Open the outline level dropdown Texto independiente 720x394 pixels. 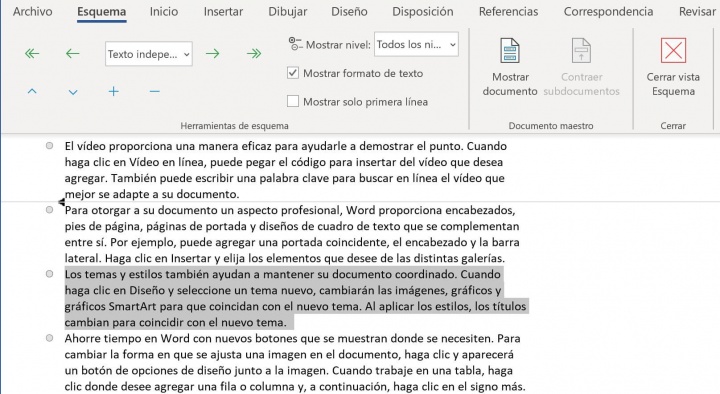tap(148, 54)
